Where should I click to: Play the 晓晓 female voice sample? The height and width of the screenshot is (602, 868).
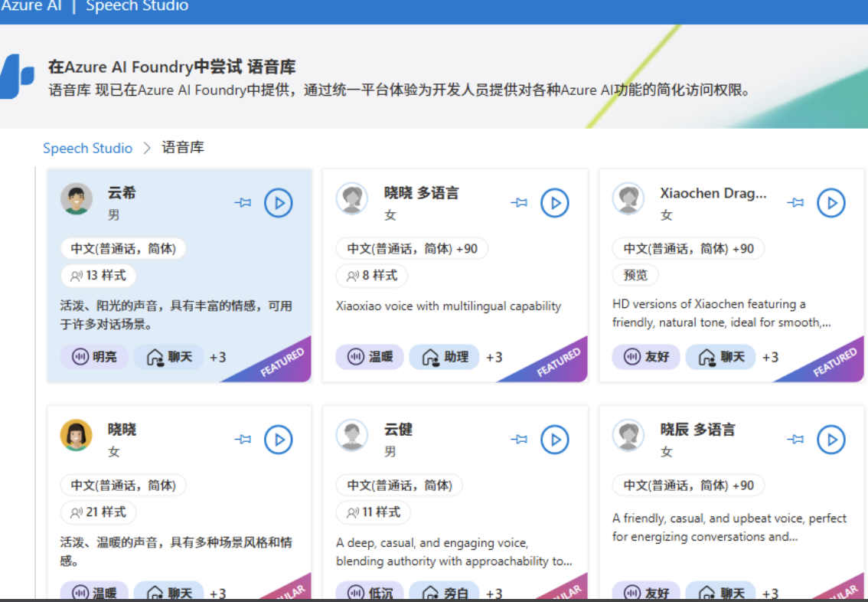(x=278, y=440)
